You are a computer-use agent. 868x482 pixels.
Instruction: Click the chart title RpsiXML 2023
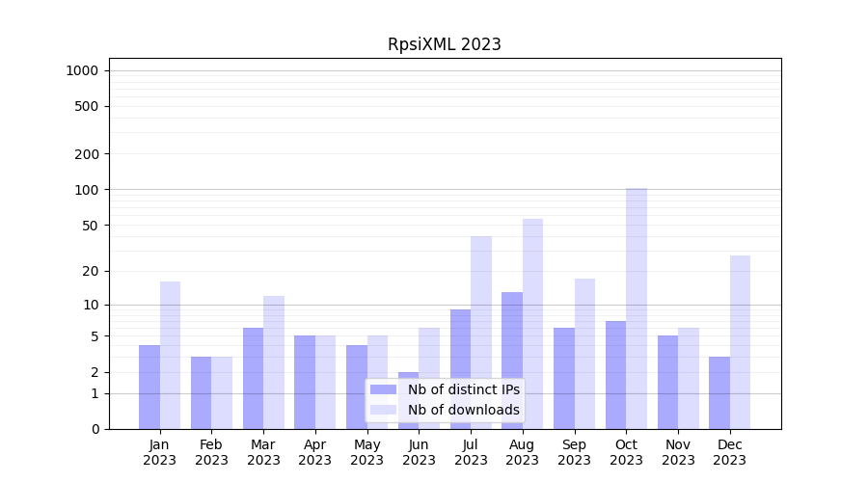click(444, 44)
